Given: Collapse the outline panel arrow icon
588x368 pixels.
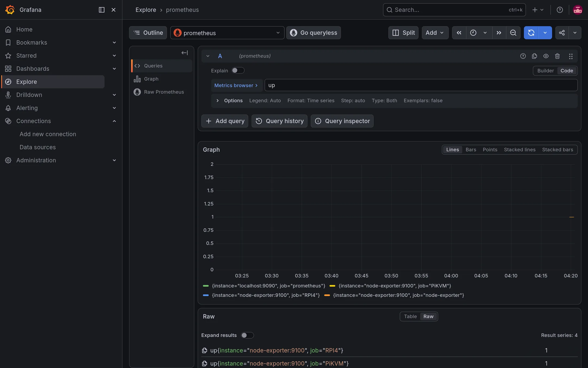Looking at the screenshot, I should point(185,53).
